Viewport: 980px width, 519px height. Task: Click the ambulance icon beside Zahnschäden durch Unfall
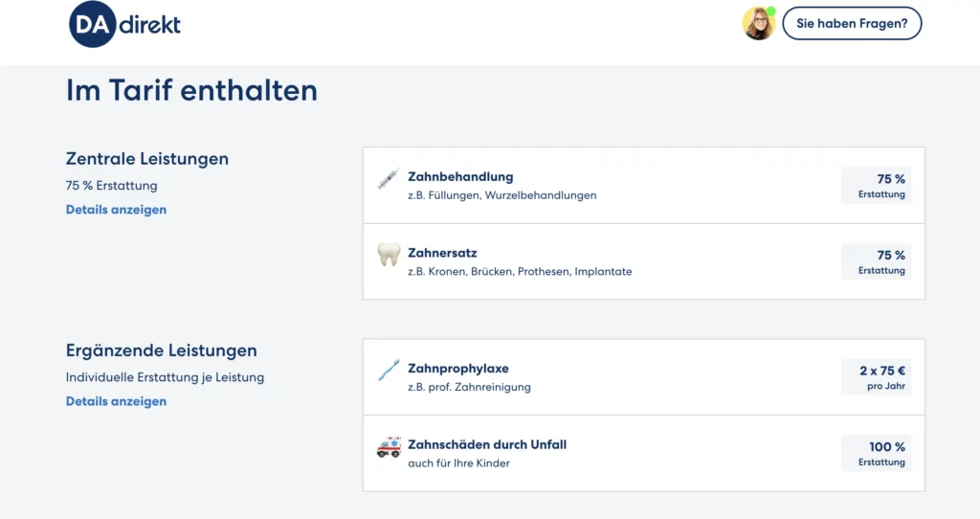389,447
